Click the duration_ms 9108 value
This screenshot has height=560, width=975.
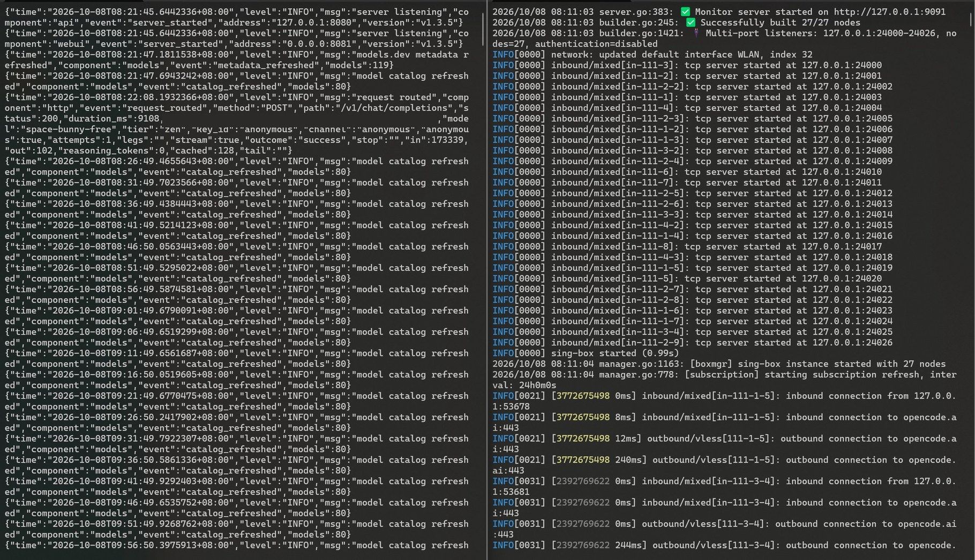(148, 118)
